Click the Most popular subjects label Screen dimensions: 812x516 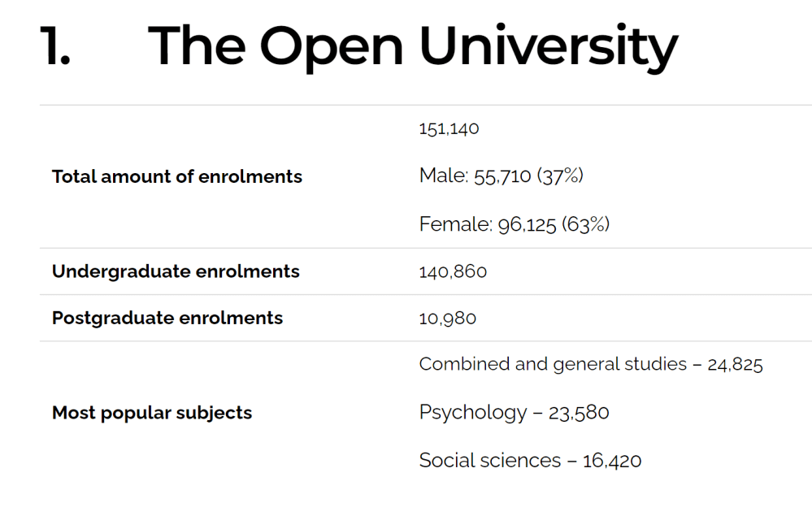pos(152,413)
